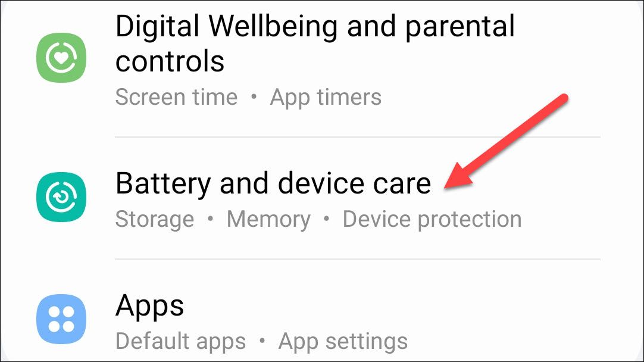Open Digital Wellbeing and parental controls title
This screenshot has height=362, width=644.
pos(315,43)
